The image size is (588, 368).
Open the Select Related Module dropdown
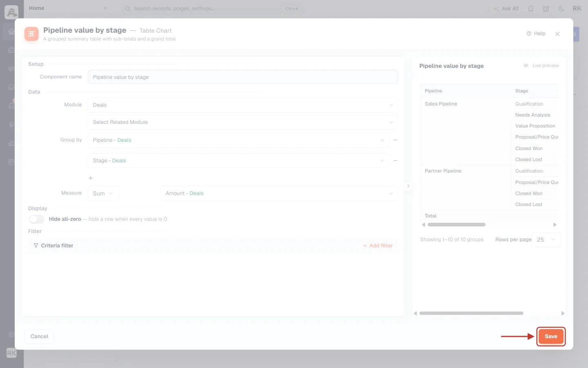pos(243,122)
